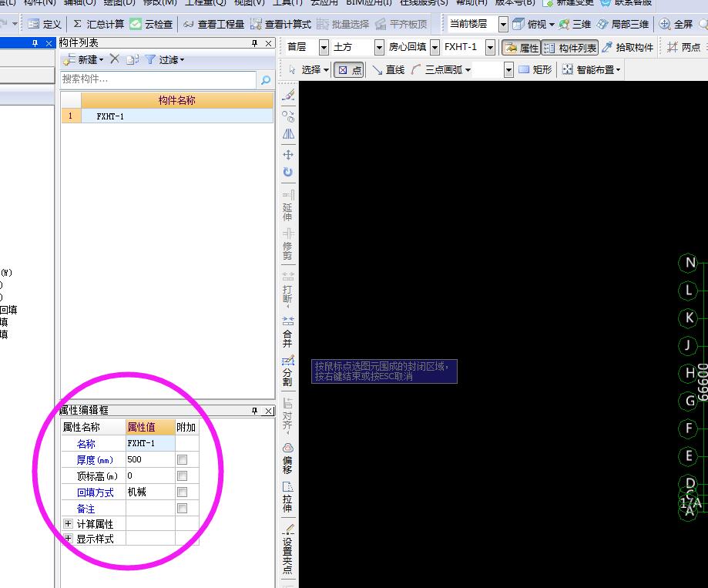Select the 矩形 rectangle drawing tool
This screenshot has height=588, width=708.
pyautogui.click(x=535, y=69)
